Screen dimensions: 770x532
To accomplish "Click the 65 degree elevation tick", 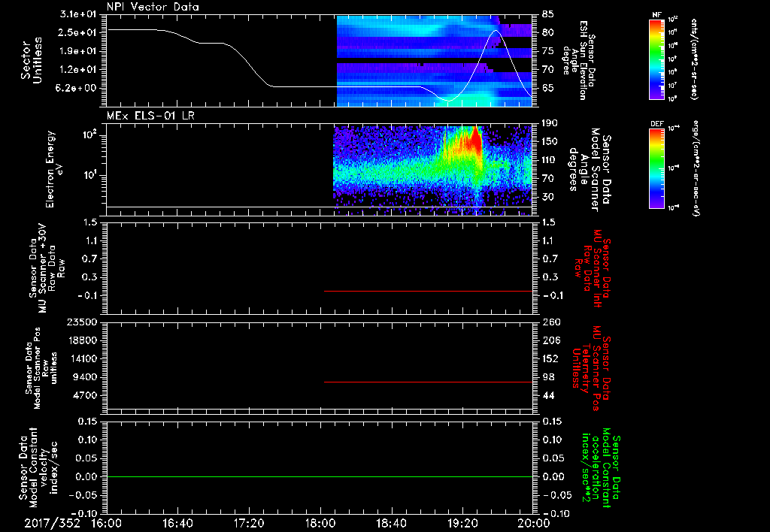I will (548, 89).
